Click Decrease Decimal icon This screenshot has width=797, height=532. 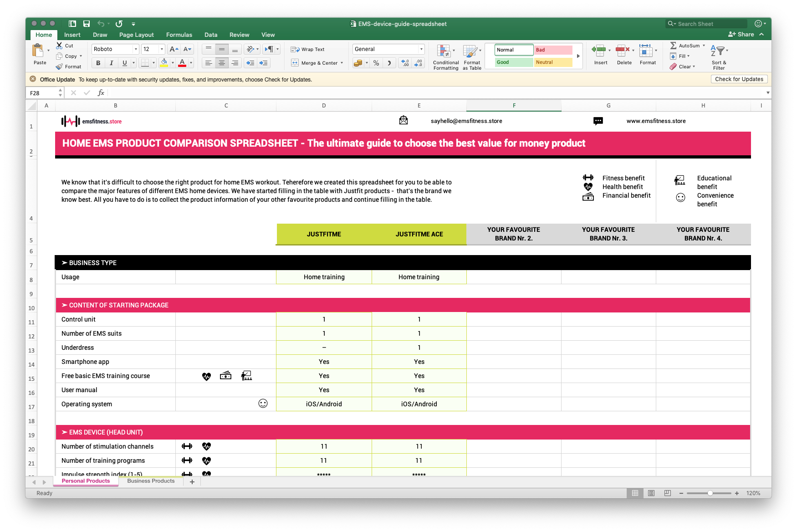point(418,63)
